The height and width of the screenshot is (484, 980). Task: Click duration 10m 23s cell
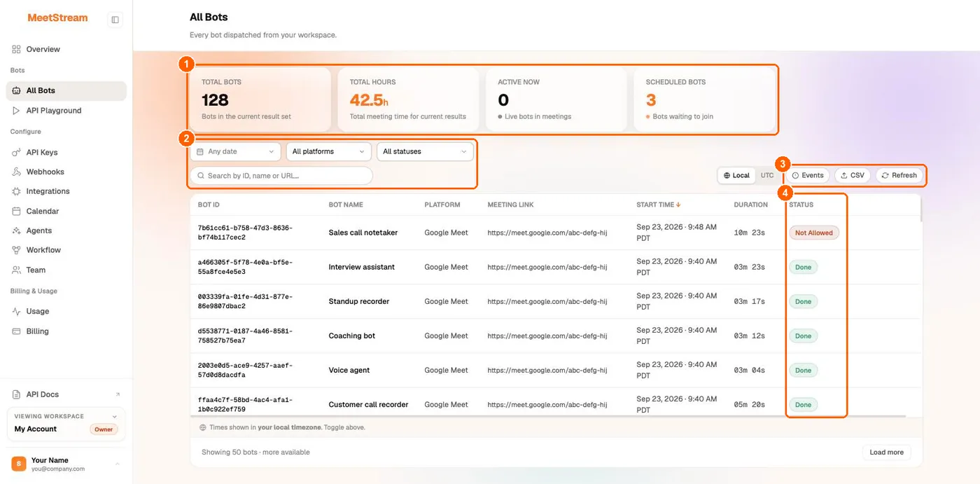click(749, 233)
